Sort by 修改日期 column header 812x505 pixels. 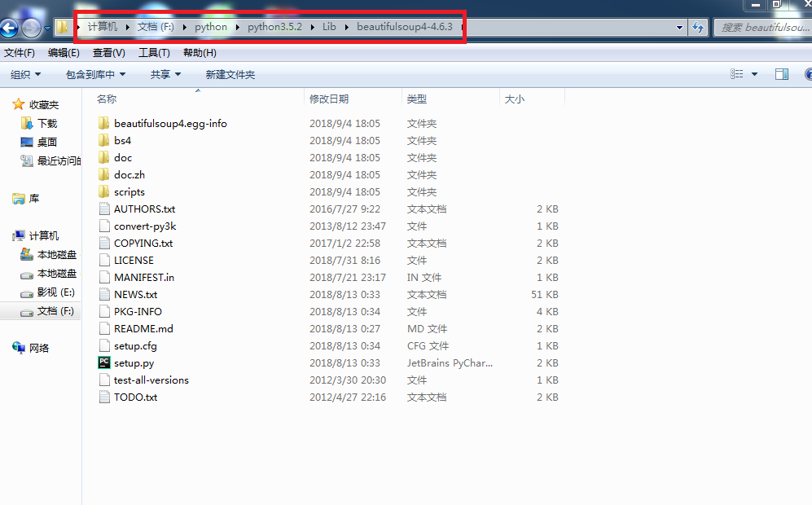329,99
